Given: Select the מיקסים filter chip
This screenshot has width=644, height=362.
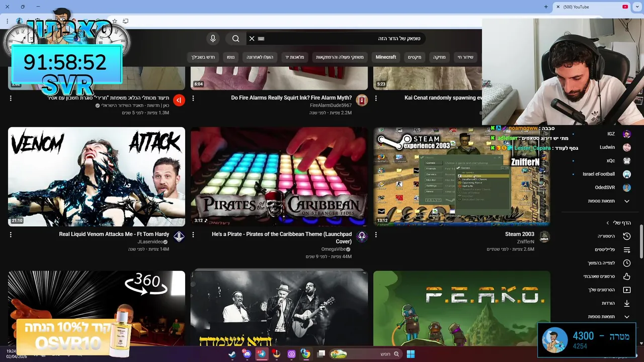Looking at the screenshot, I should point(415,57).
